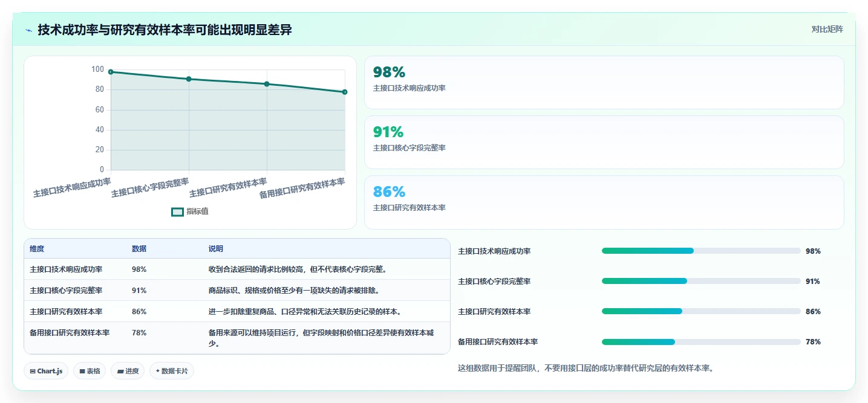Toggle the 指标值 legend swatch
Screen dimensions: 868x403
click(177, 212)
